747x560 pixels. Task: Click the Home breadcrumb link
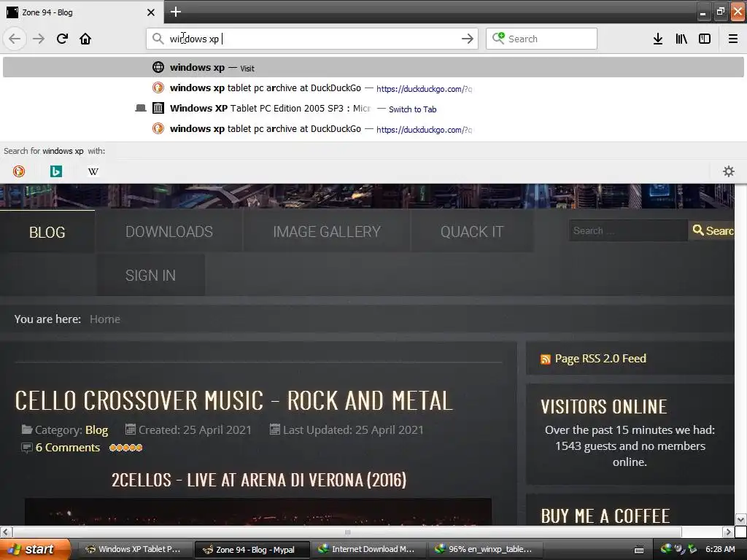pyautogui.click(x=105, y=319)
